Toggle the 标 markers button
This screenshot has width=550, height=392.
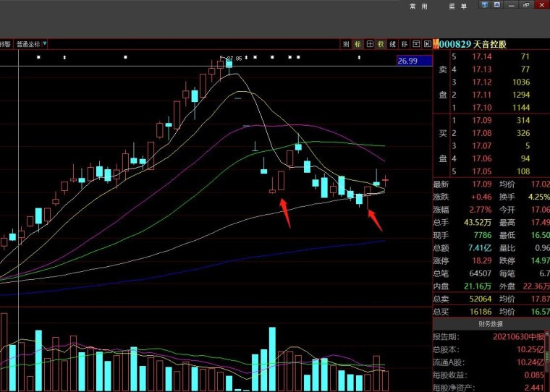click(357, 44)
